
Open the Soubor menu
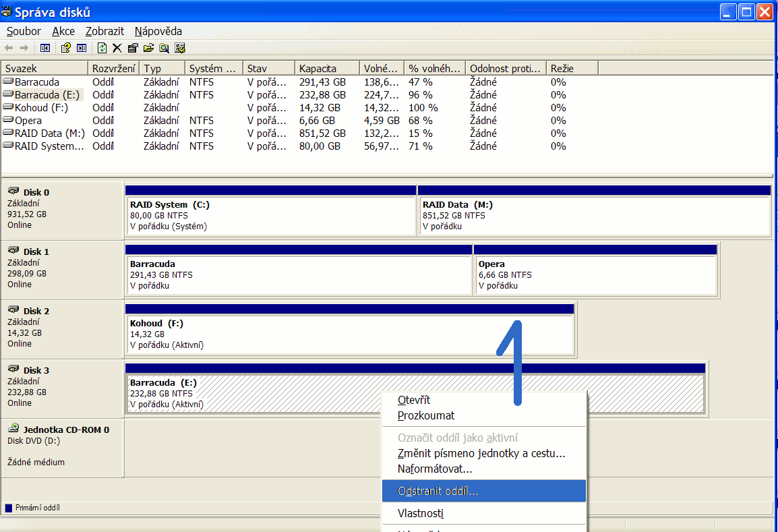(x=24, y=31)
